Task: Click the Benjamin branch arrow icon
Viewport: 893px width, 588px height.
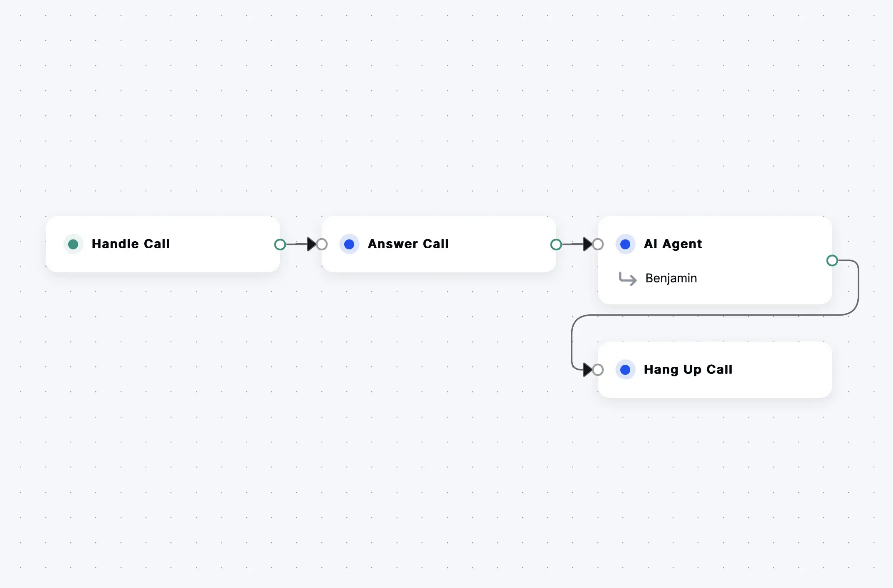Action: 628,279
